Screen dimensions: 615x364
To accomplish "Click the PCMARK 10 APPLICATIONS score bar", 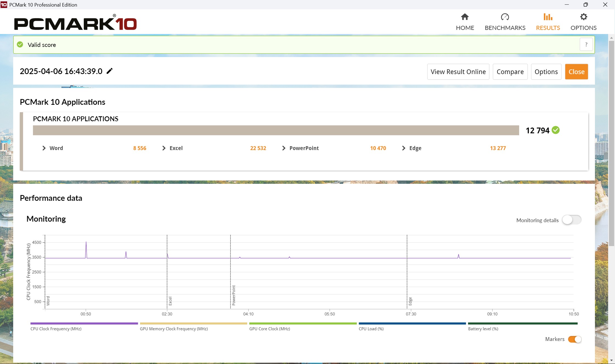I will point(276,130).
